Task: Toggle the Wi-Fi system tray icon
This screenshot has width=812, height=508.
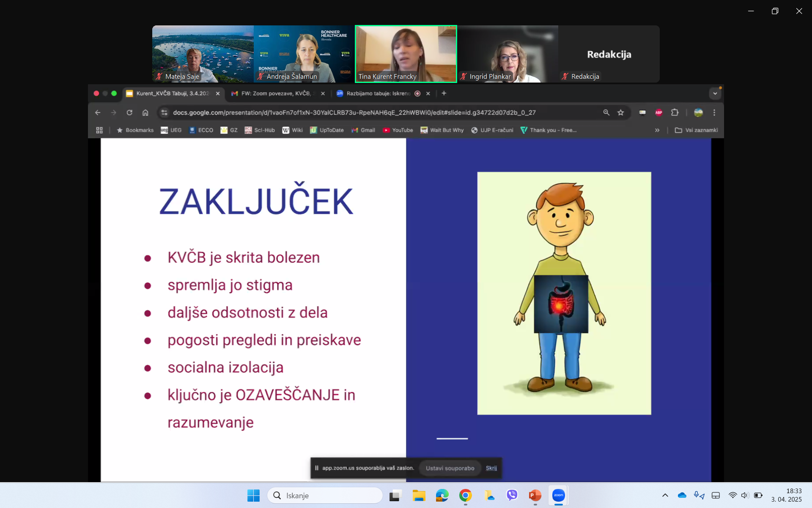Action: 732,495
